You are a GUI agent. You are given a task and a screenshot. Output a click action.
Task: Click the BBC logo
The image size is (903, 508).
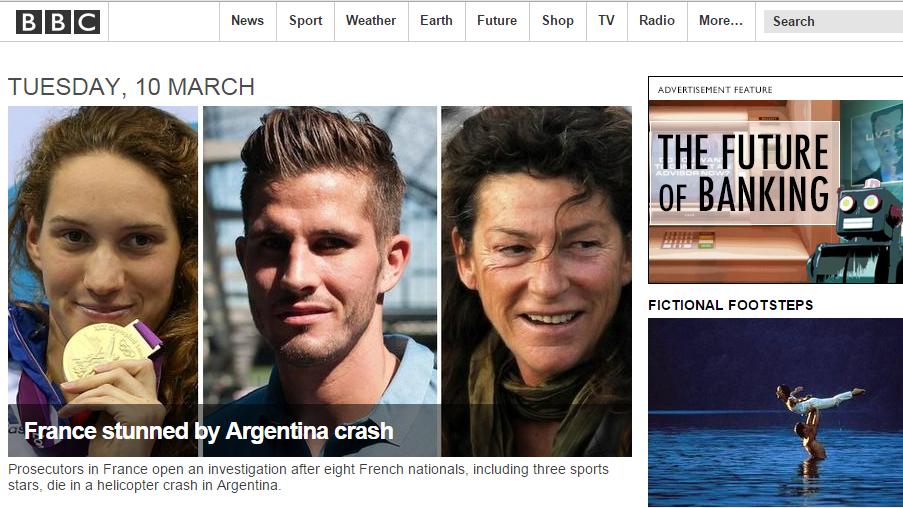click(x=58, y=22)
